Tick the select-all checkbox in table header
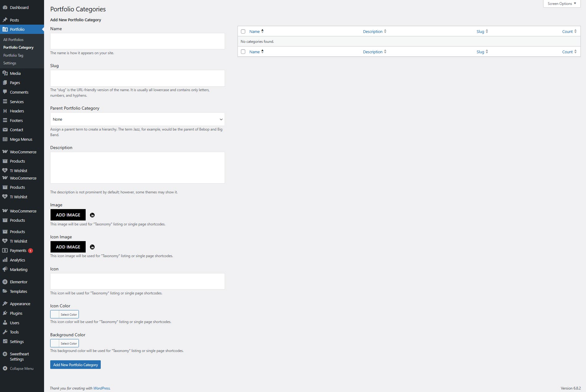The image size is (586, 392). [x=243, y=31]
